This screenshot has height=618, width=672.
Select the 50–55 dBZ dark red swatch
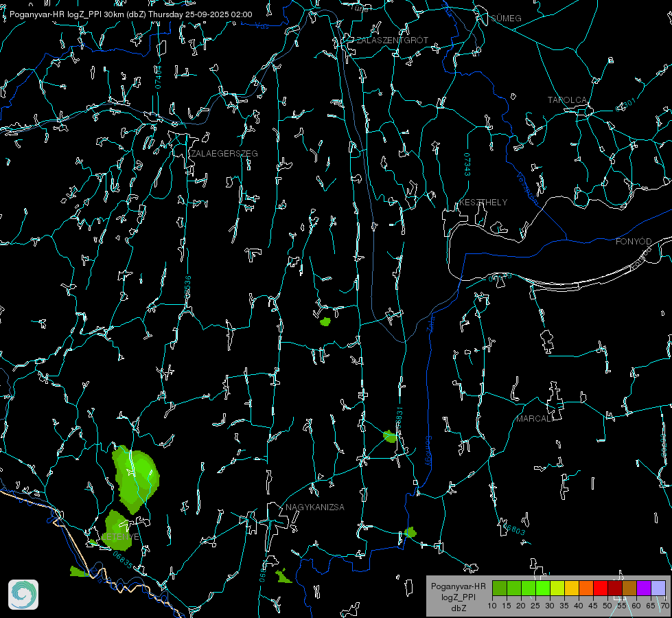[615, 588]
